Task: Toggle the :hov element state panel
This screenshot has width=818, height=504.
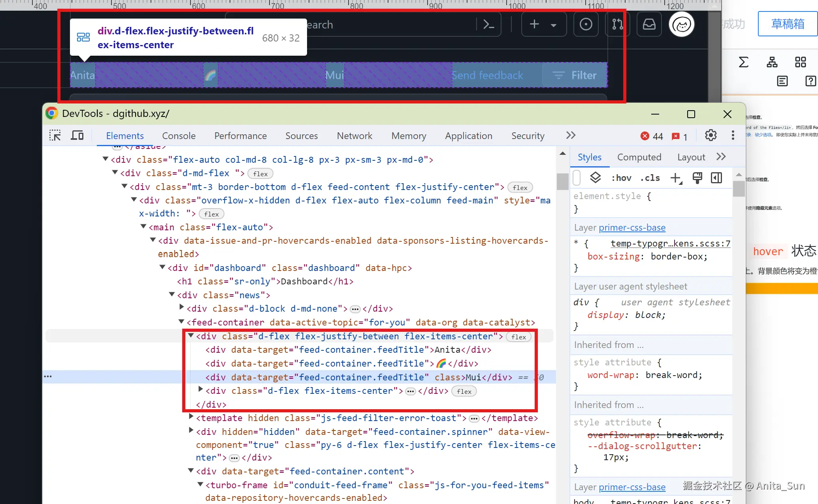Action: click(x=621, y=178)
